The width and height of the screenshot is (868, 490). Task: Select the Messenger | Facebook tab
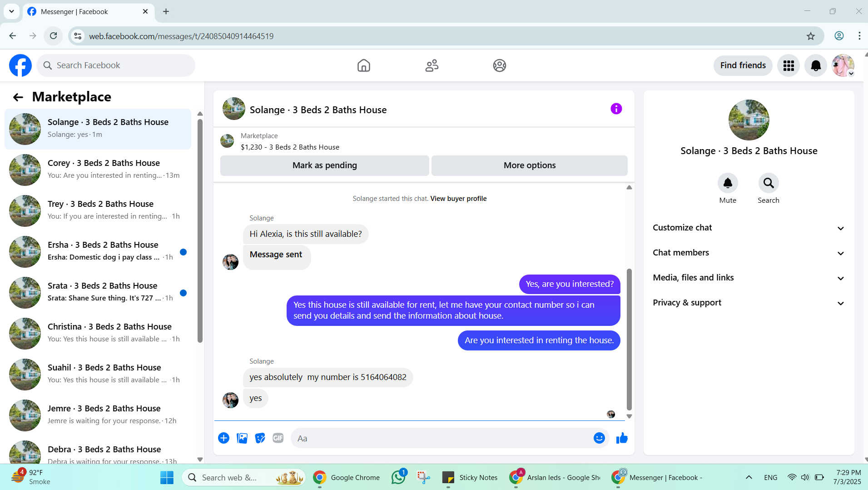[x=89, y=12]
